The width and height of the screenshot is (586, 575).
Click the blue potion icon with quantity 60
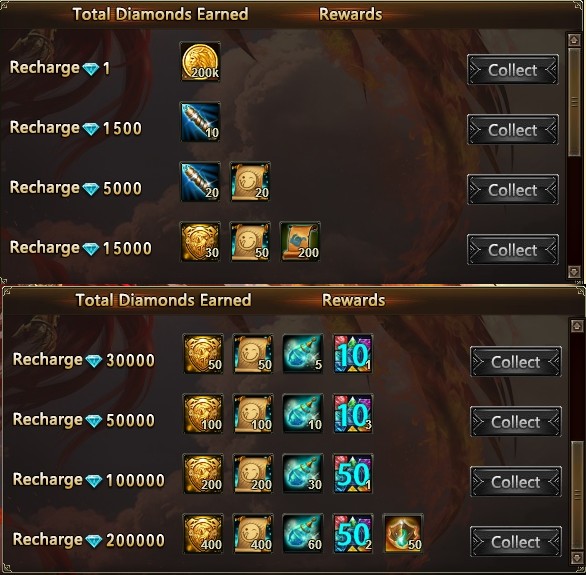coord(303,534)
